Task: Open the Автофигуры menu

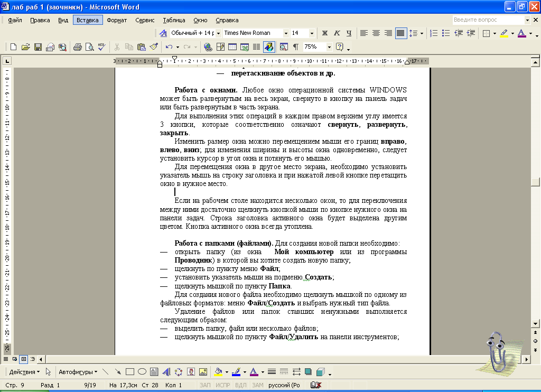Action: coord(78,372)
